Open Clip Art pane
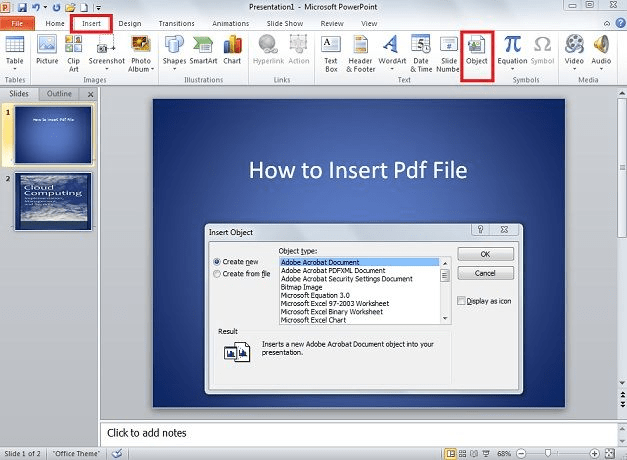The width and height of the screenshot is (627, 460). click(74, 54)
